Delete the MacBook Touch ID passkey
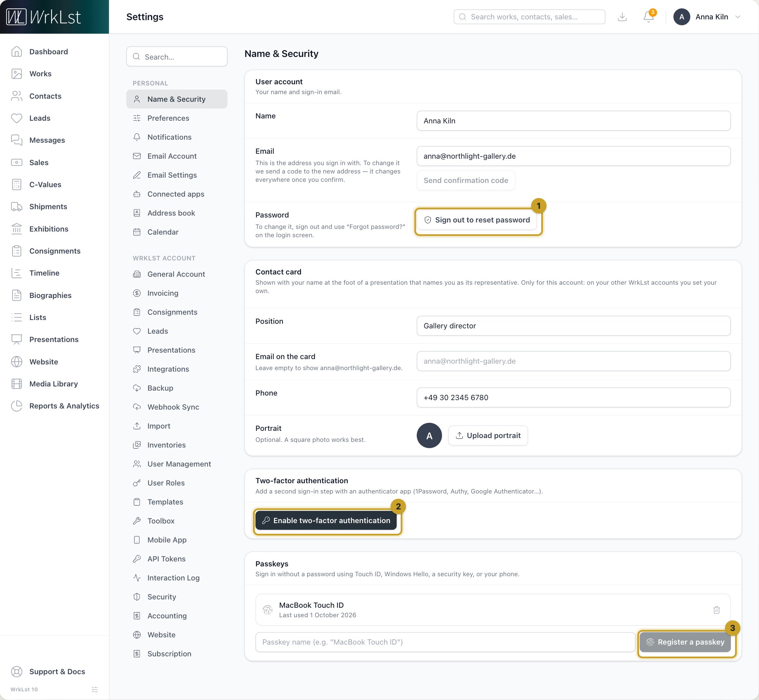Image resolution: width=759 pixels, height=700 pixels. click(x=716, y=610)
